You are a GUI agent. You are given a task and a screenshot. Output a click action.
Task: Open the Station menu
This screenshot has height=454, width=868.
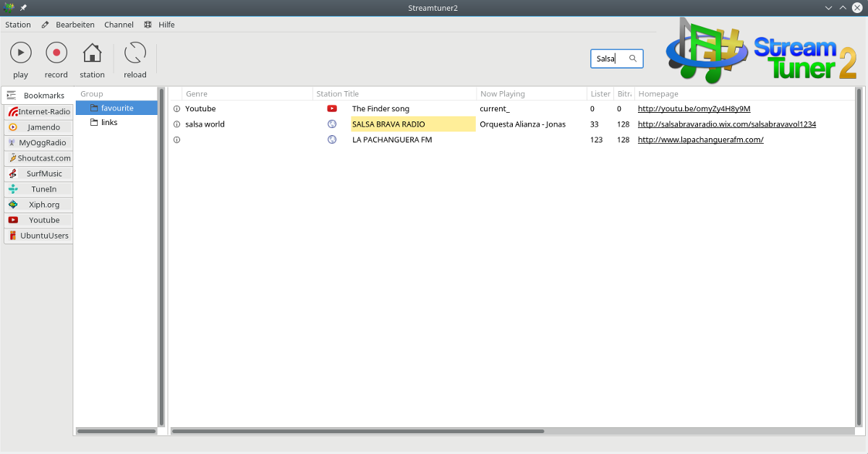(x=18, y=25)
